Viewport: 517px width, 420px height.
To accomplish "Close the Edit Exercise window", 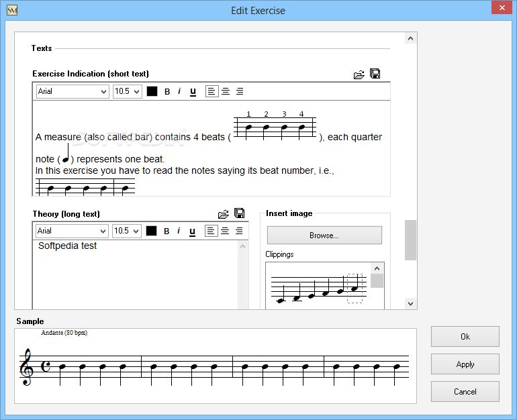I will coord(502,7).
